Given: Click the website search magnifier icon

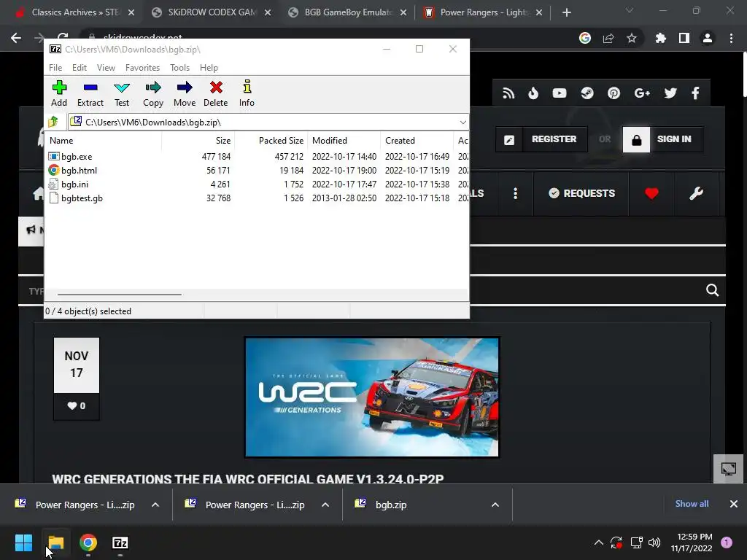Looking at the screenshot, I should (x=712, y=290).
